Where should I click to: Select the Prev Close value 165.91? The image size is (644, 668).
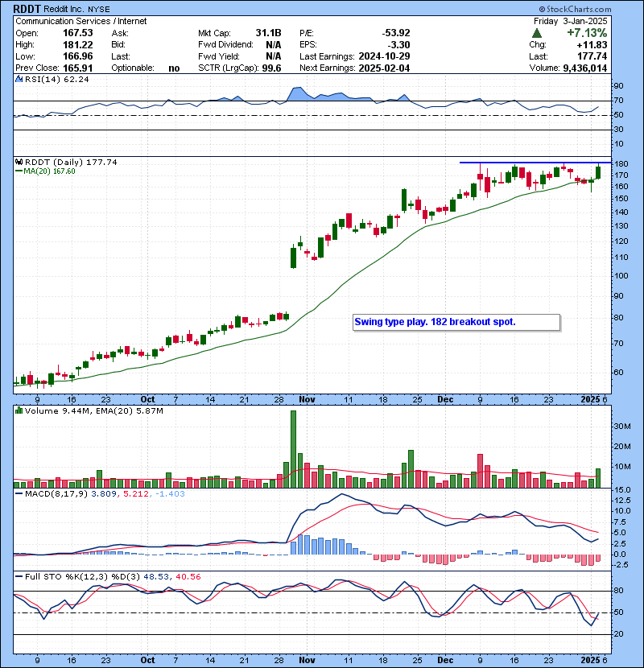click(x=77, y=68)
